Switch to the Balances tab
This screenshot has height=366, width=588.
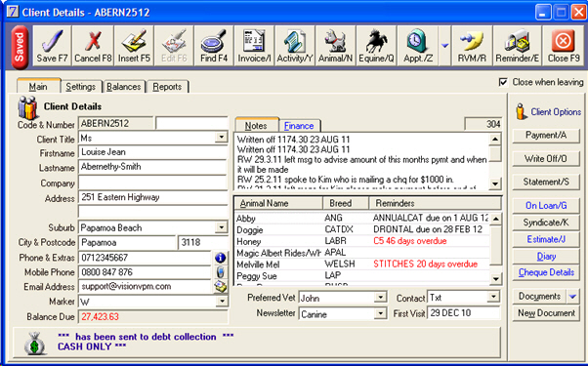[123, 87]
